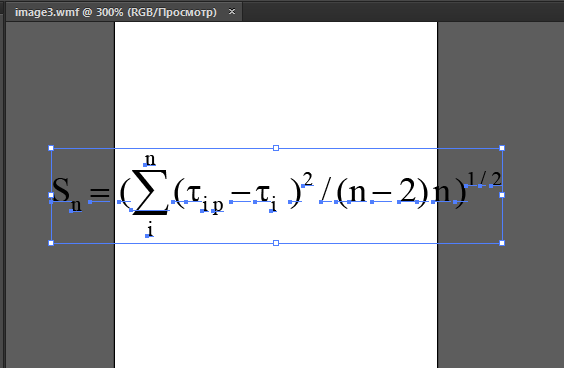Image resolution: width=564 pixels, height=368 pixels.
Task: Click the top-right bounding box handle
Action: click(502, 148)
